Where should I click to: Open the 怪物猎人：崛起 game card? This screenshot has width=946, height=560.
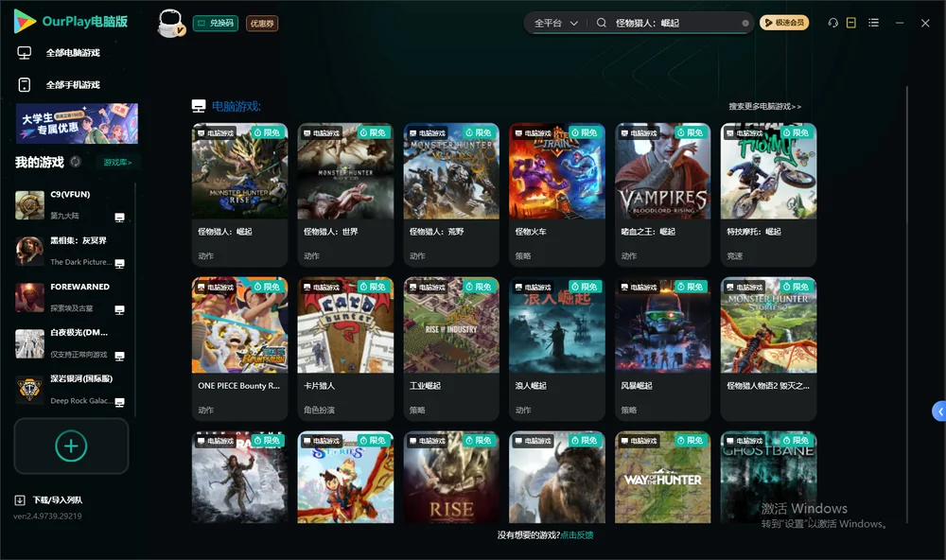[239, 194]
